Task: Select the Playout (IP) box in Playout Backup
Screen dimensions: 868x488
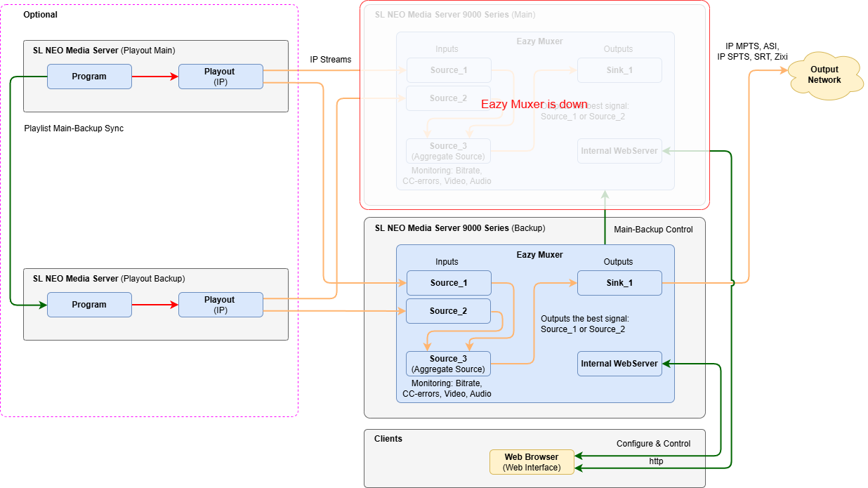Action: (x=221, y=305)
